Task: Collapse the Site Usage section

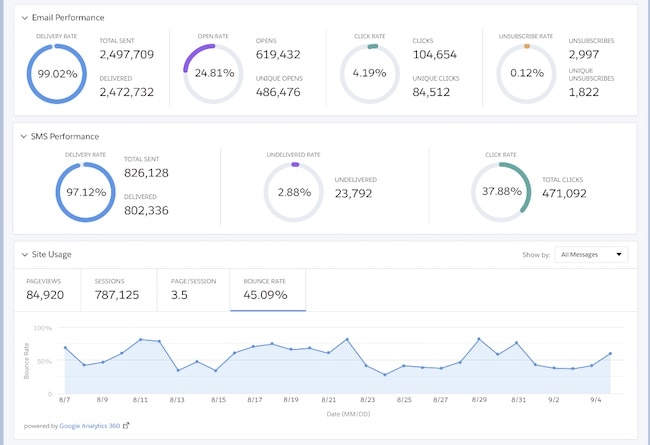Action: [25, 255]
